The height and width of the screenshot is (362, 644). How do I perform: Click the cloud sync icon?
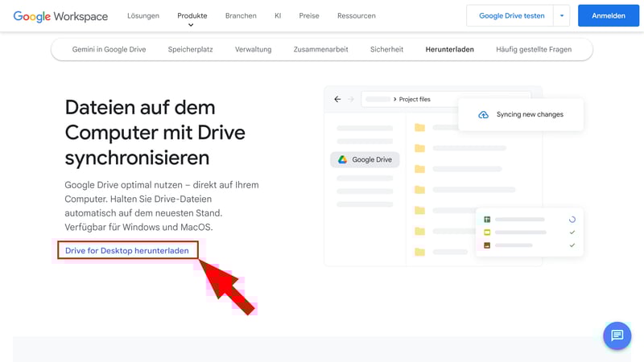tap(483, 115)
